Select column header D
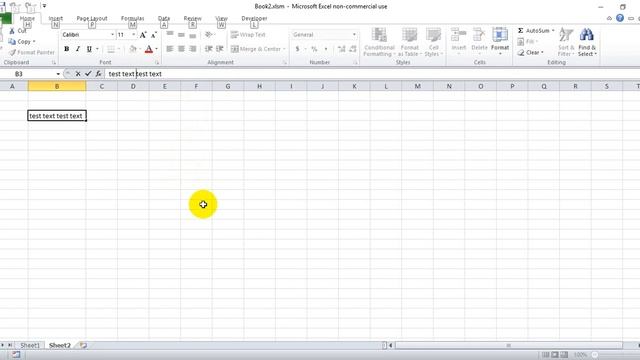 coord(133,86)
